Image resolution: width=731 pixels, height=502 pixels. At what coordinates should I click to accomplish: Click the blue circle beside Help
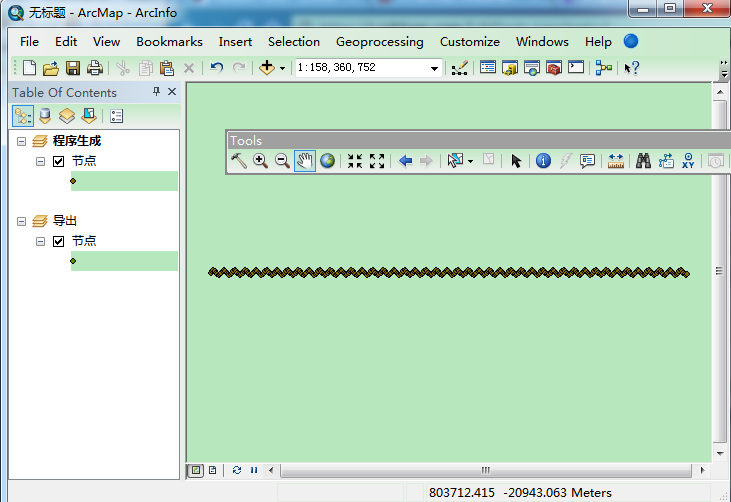pyautogui.click(x=631, y=41)
